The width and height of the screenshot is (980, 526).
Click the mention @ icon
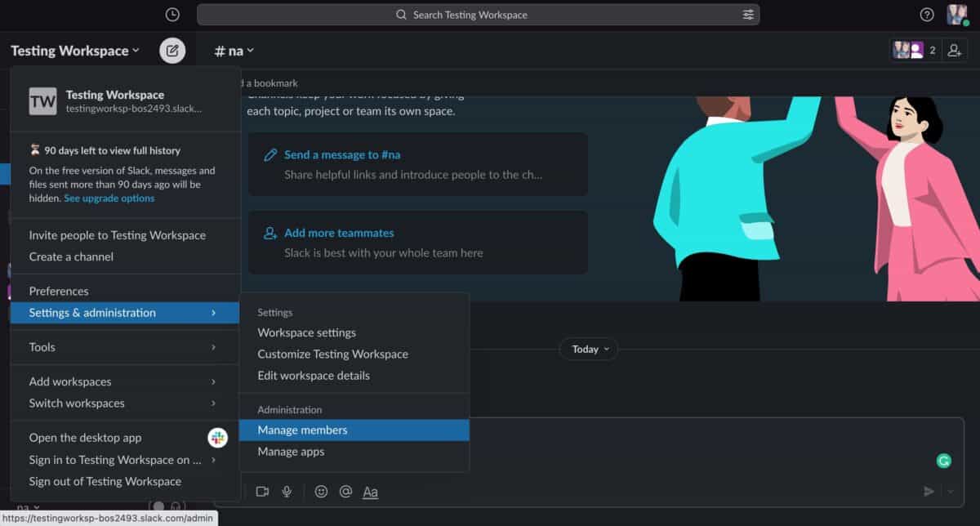(x=345, y=492)
